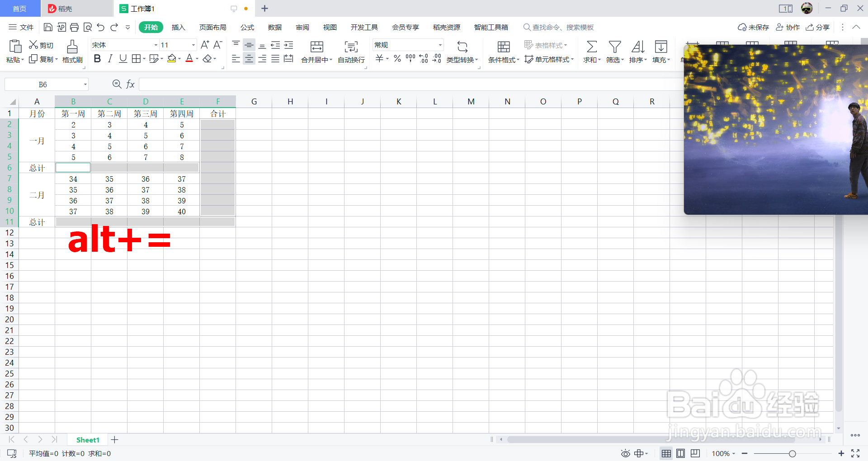Click the horizontal scrollbar
Viewport: 868px width, 461px height.
[651, 439]
